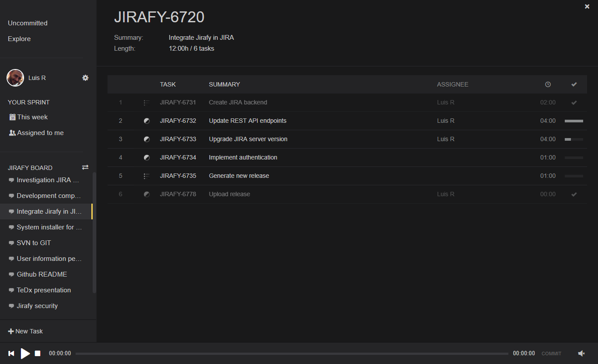This screenshot has height=364, width=598.
Task: Select Github README board item
Action: click(46, 274)
